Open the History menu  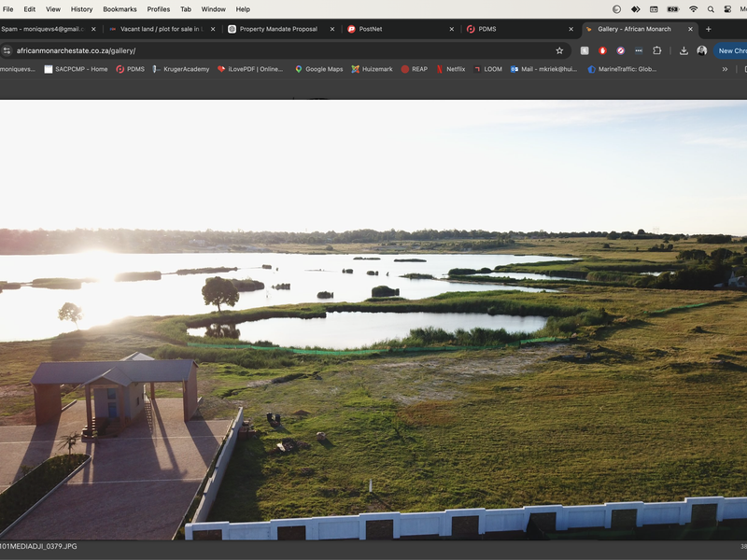pos(81,9)
